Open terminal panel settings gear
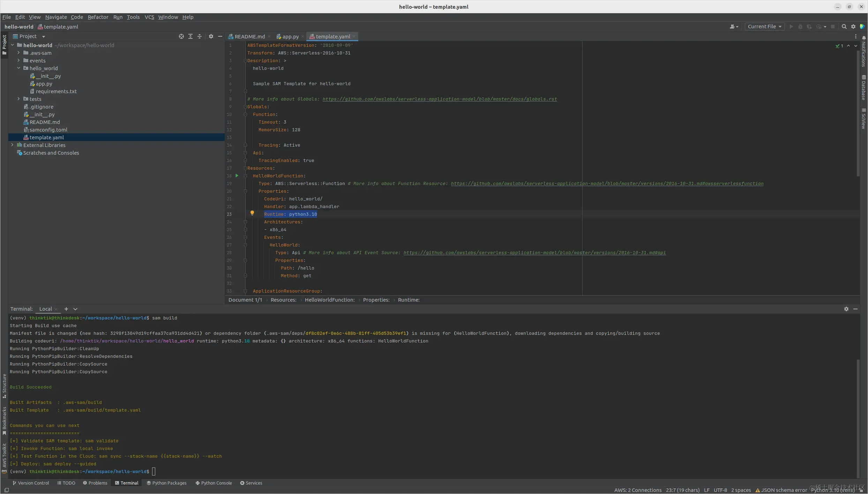The width and height of the screenshot is (868, 494). point(846,309)
